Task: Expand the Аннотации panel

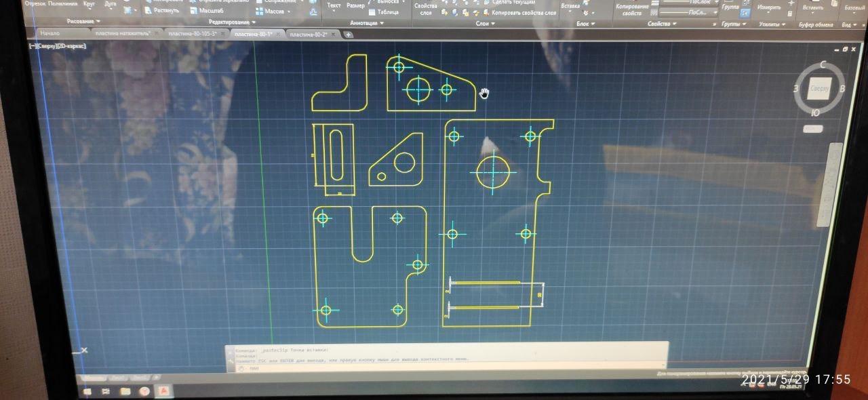Action: [x=367, y=23]
